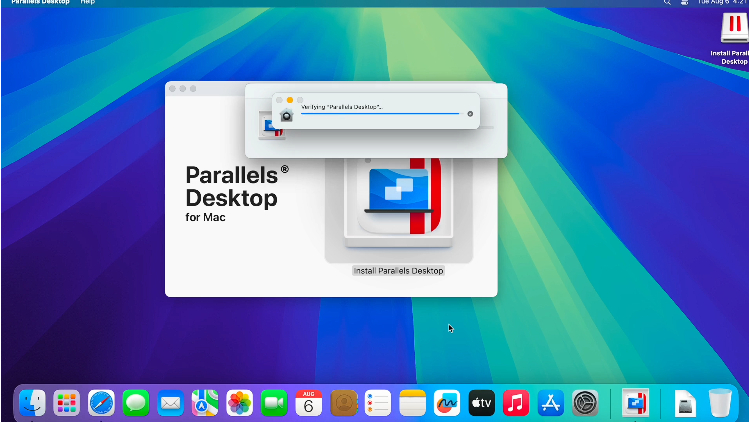Viewport: 749px width, 424px height.
Task: Launch the Music app in the Dock
Action: (x=516, y=403)
